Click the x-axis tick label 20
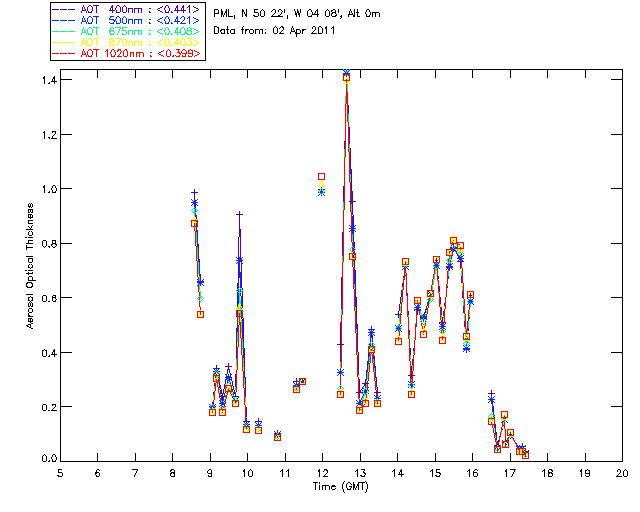The width and height of the screenshot is (640, 512). click(x=622, y=473)
